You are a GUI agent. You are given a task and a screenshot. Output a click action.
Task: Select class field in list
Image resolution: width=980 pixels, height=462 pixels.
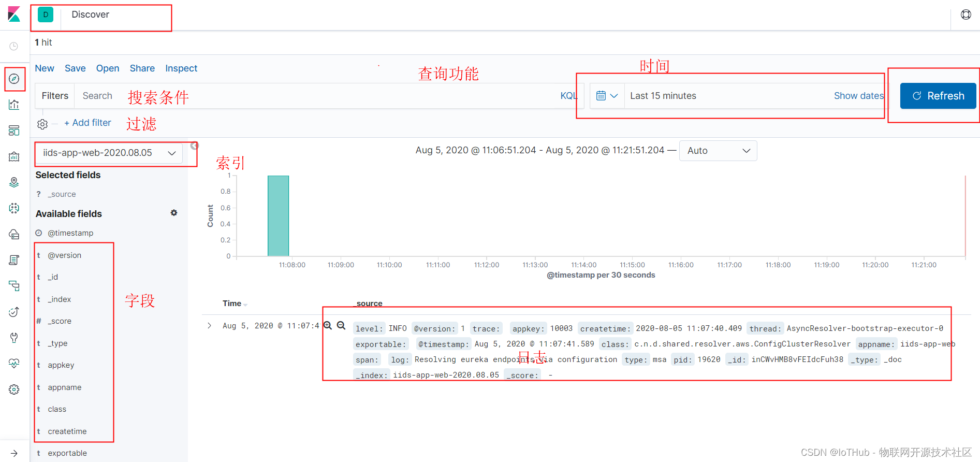click(57, 409)
